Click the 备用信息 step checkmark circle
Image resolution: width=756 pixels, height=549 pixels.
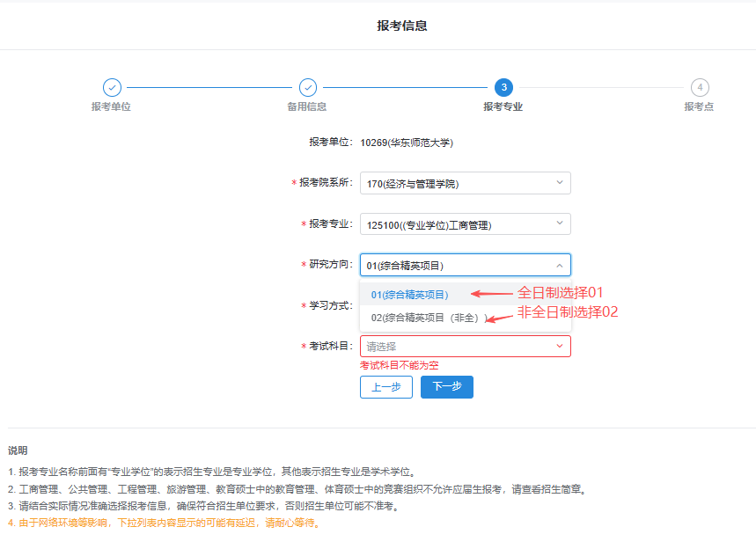(x=308, y=88)
